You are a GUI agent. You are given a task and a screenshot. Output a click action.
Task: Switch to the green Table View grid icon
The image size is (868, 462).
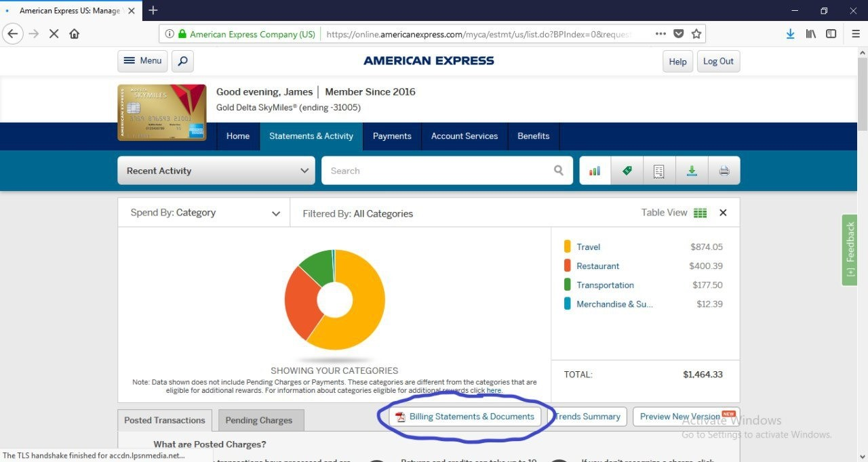pos(701,213)
